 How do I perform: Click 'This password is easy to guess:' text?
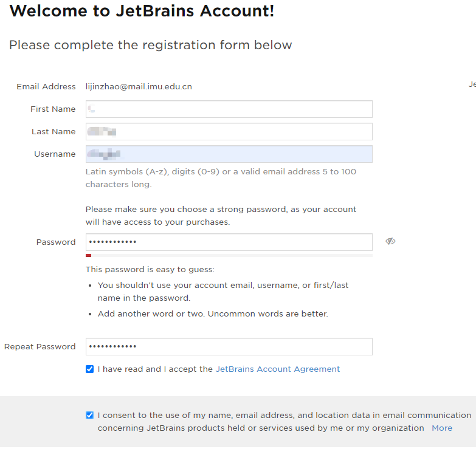[150, 270]
